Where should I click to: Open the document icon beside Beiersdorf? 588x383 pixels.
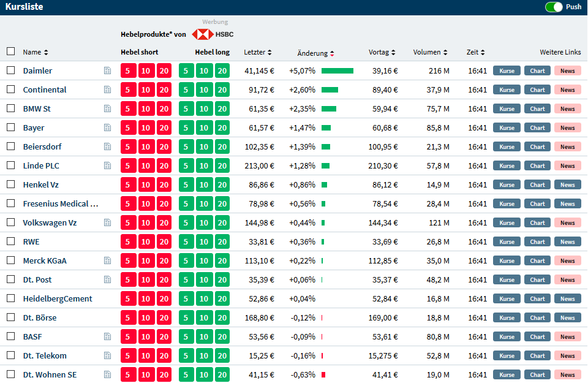click(108, 146)
